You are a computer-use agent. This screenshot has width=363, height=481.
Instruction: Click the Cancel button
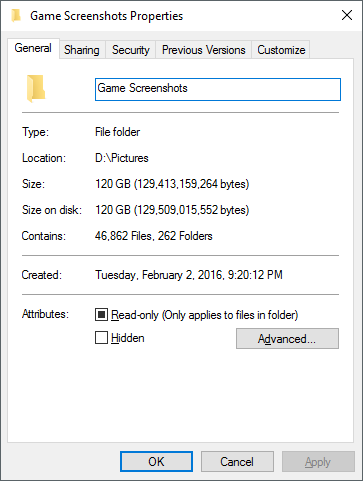pos(237,462)
